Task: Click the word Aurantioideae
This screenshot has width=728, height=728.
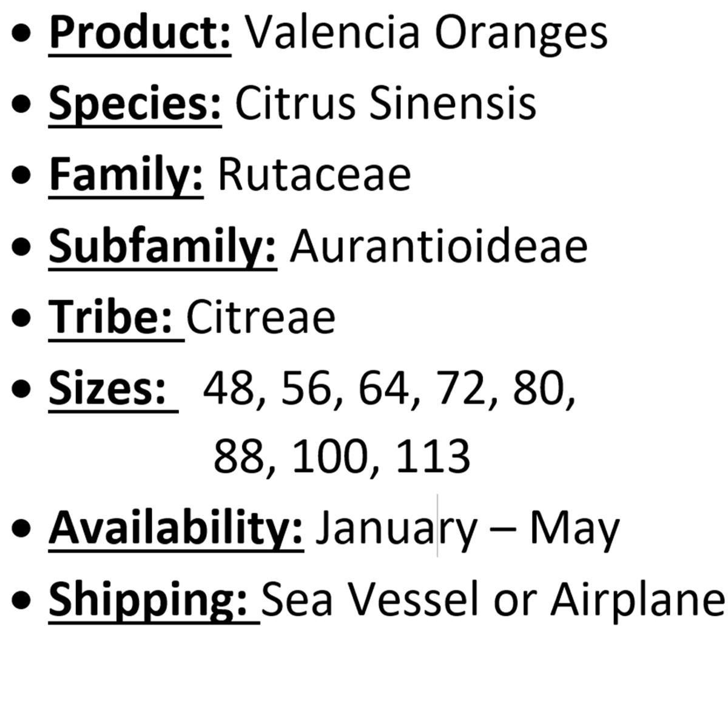Action: pyautogui.click(x=439, y=246)
